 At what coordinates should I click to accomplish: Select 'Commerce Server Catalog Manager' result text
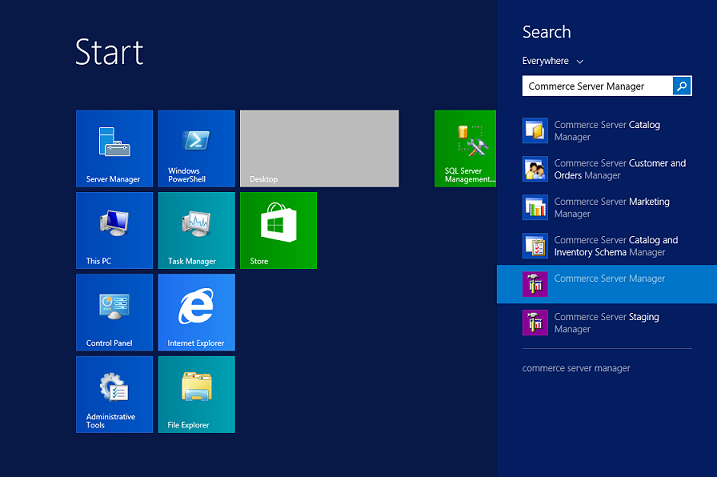click(607, 131)
